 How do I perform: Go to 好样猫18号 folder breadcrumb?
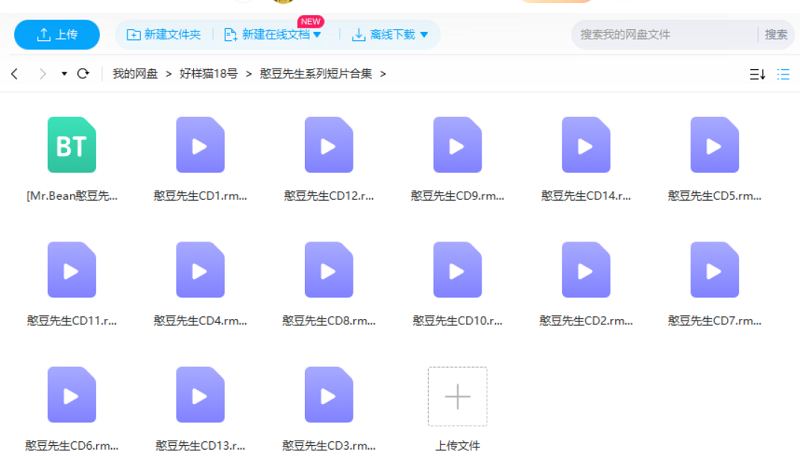208,74
